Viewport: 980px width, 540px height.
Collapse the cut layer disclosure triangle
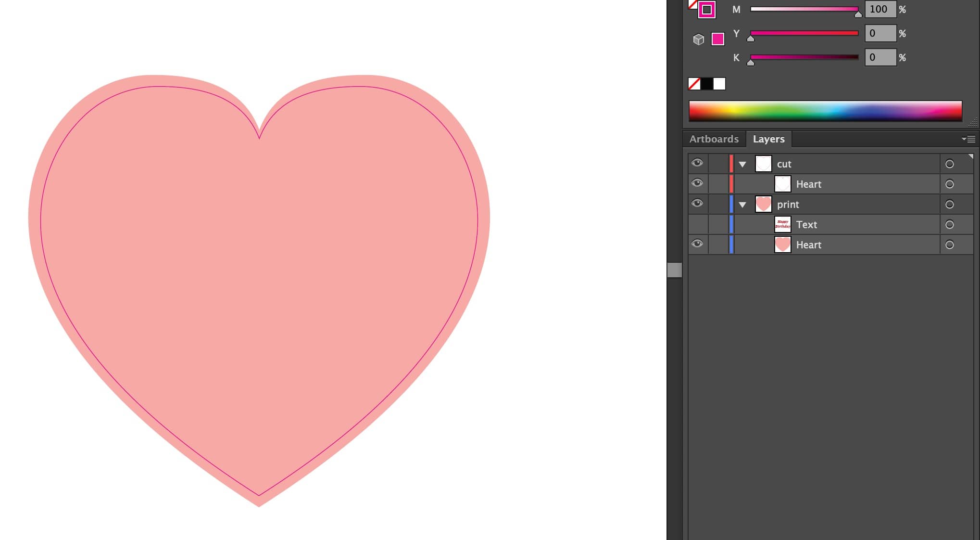[742, 165]
